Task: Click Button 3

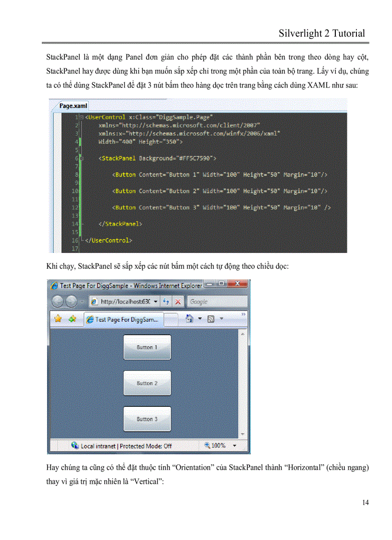Action: pyautogui.click(x=147, y=419)
